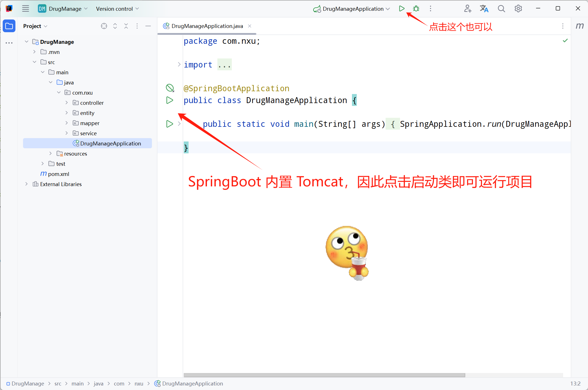Open pom.xml from the project tree
The height and width of the screenshot is (390, 588).
tap(58, 174)
